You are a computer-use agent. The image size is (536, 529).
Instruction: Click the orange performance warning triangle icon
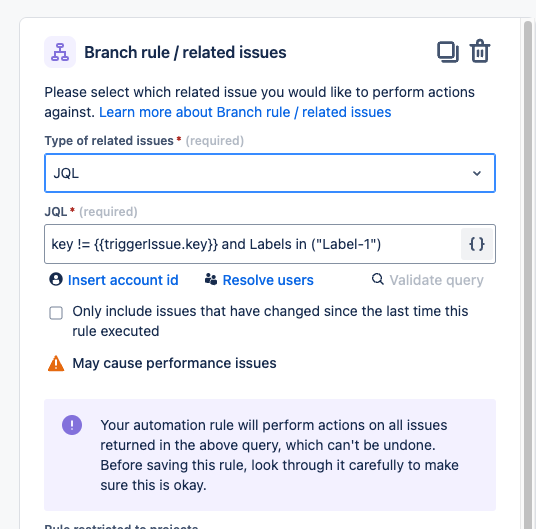click(x=56, y=363)
